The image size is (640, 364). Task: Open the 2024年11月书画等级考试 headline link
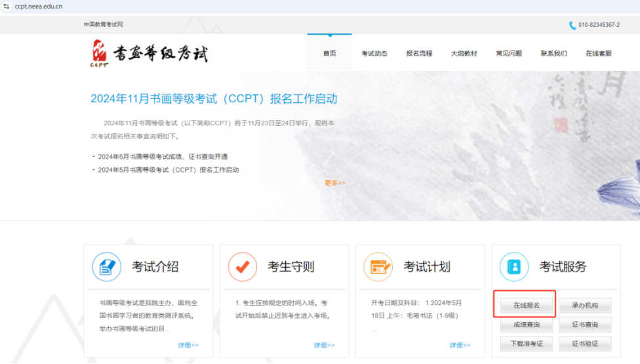(214, 99)
